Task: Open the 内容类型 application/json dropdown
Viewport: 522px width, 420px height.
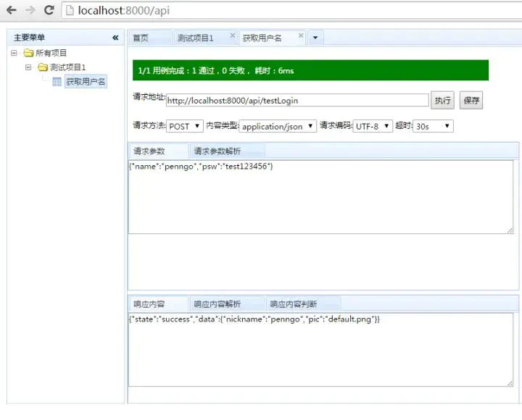Action: pos(278,126)
